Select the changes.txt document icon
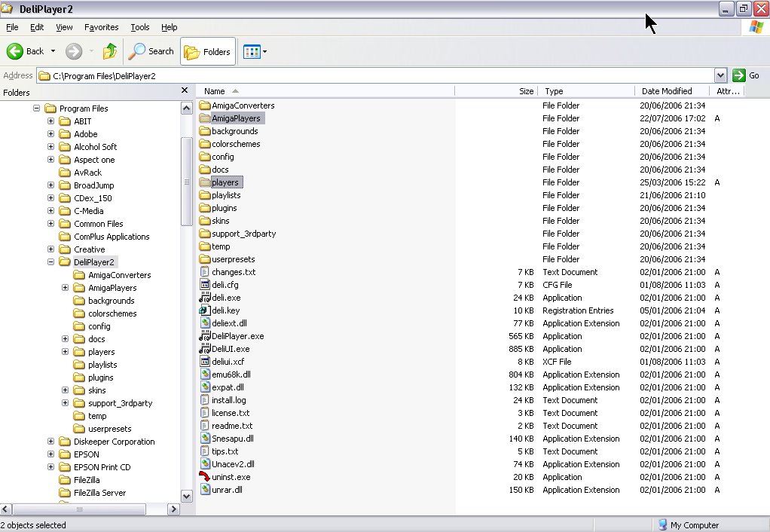The width and height of the screenshot is (770, 532). pos(205,272)
